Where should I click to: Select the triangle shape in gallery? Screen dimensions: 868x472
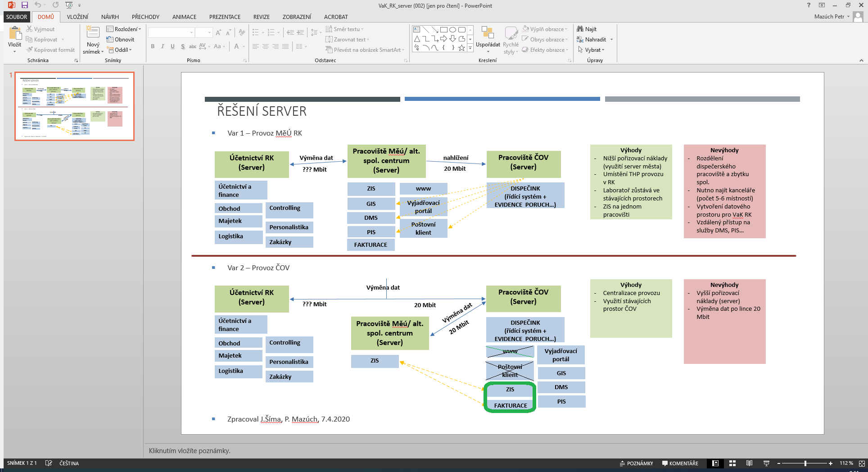[x=417, y=39]
